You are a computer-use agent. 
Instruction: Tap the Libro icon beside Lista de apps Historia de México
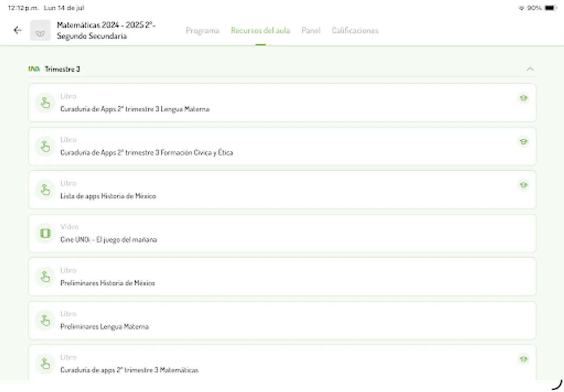pyautogui.click(x=45, y=189)
